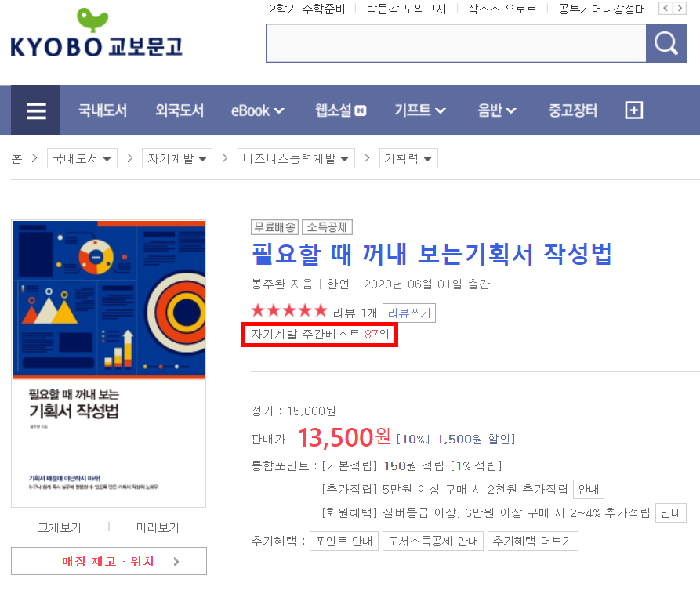Click the right arrow in the top banner
This screenshot has height=590, width=700.
(680, 9)
